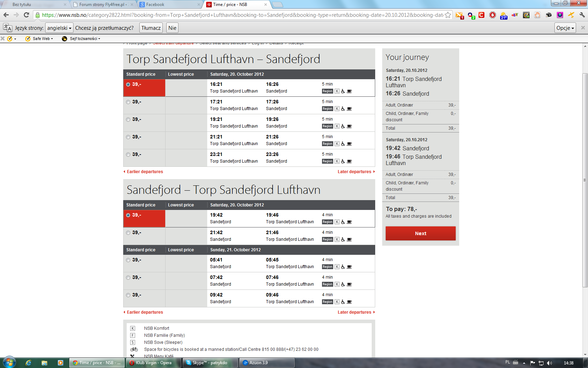Select the 21:42 return departure radio
Image resolution: width=588 pixels, height=368 pixels.
tap(128, 233)
